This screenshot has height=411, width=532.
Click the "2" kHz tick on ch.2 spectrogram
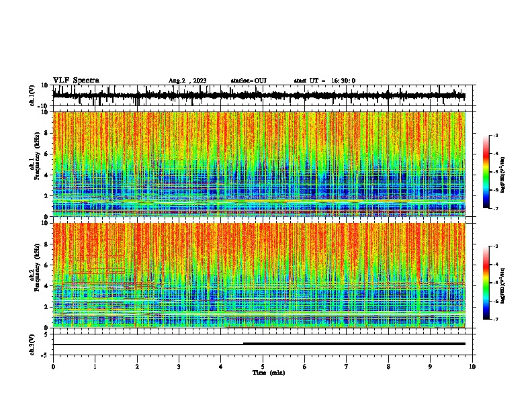coord(46,307)
